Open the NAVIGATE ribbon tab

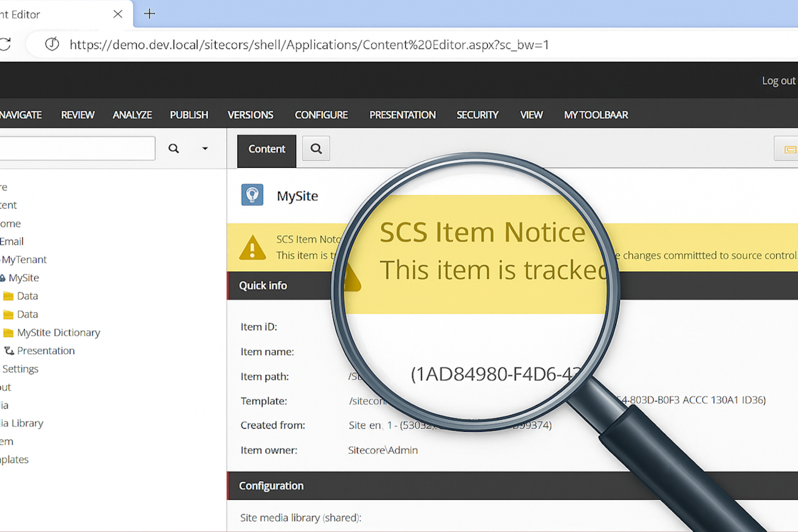click(21, 115)
